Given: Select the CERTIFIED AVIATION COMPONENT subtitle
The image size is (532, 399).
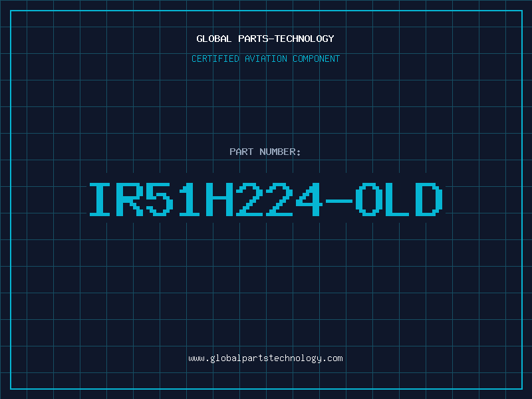Looking at the screenshot, I should point(265,59).
